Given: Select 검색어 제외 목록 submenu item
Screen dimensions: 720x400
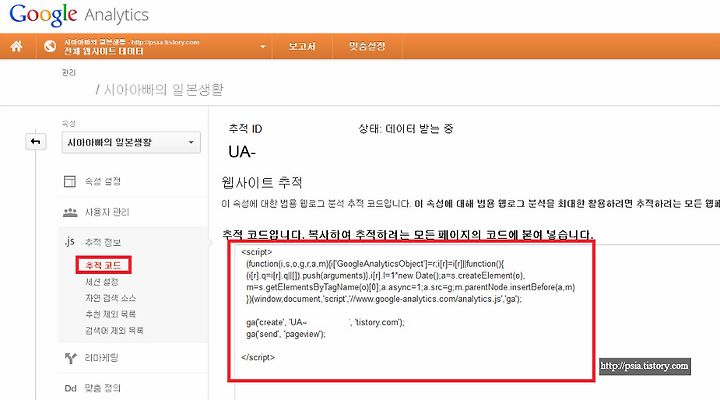Looking at the screenshot, I should [x=114, y=330].
